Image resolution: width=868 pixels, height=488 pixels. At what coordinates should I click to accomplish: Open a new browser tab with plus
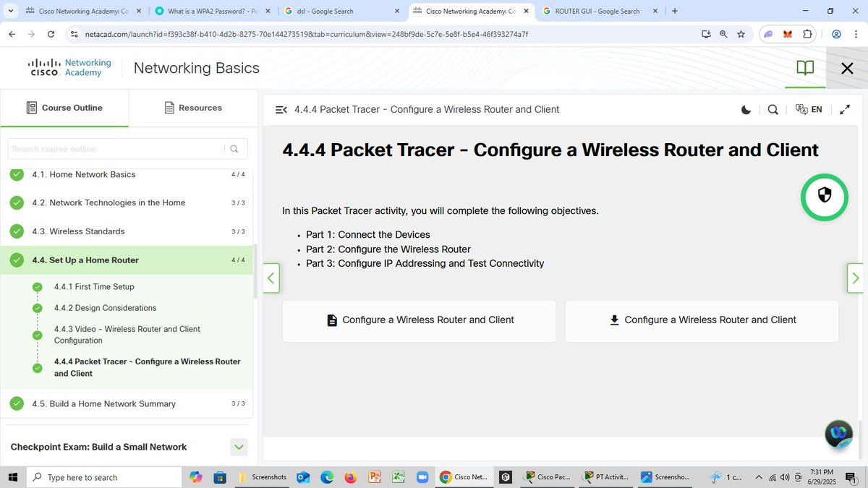(x=674, y=11)
